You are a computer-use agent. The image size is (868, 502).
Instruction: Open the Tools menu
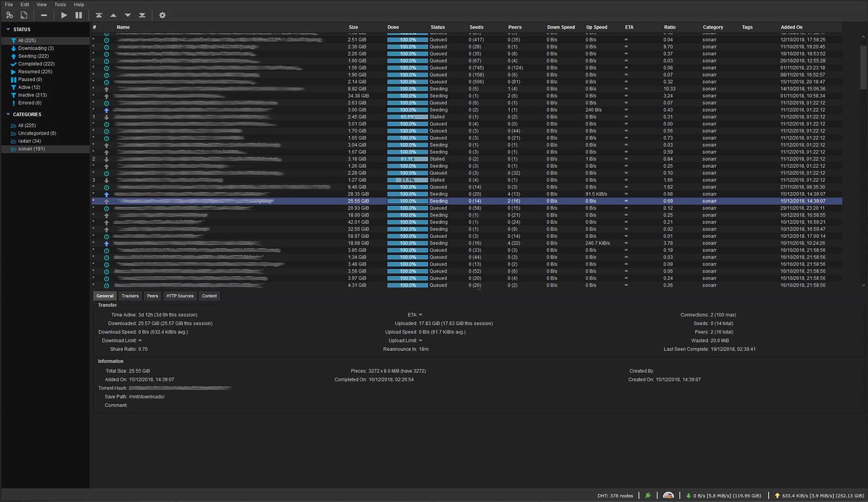pyautogui.click(x=60, y=4)
